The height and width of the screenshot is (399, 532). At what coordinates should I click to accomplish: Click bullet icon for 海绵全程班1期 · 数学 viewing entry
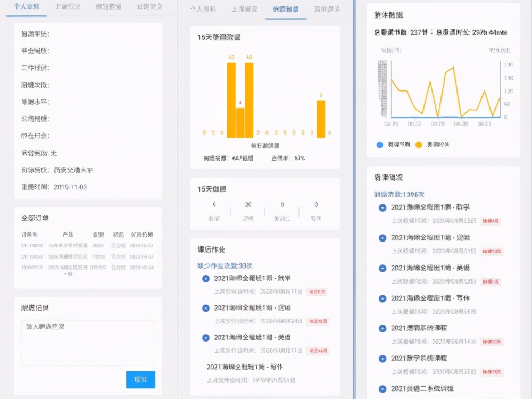(382, 207)
